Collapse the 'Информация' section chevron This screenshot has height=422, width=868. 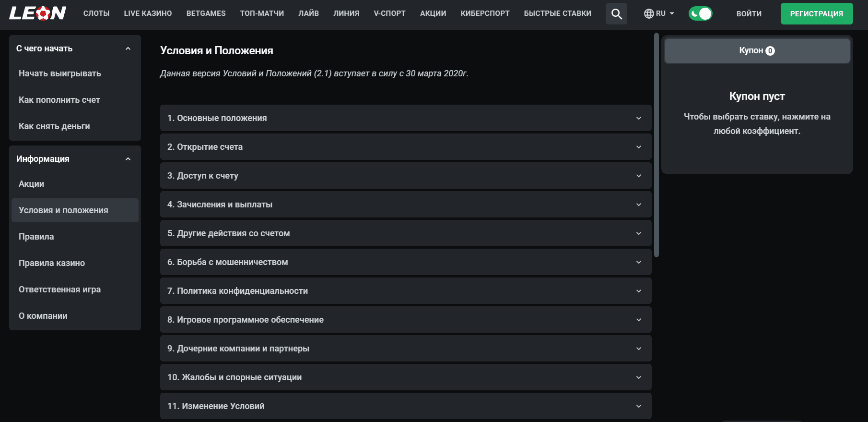tap(128, 159)
